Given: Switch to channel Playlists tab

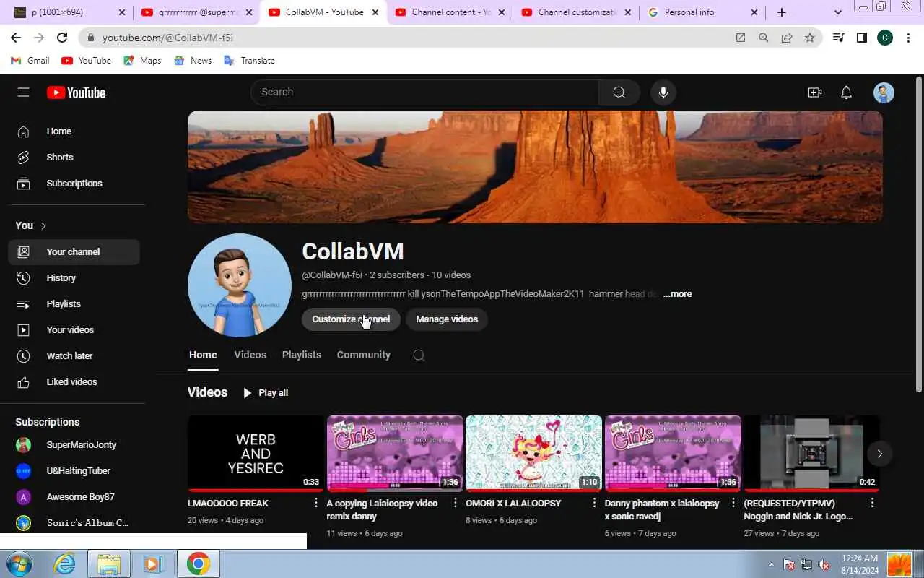Looking at the screenshot, I should pos(302,355).
